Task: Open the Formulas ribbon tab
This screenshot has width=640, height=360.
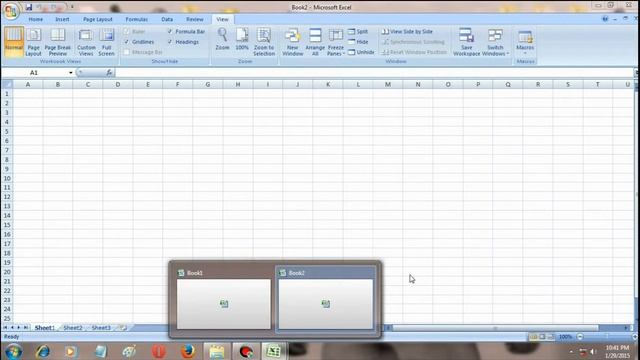Action: pos(137,19)
